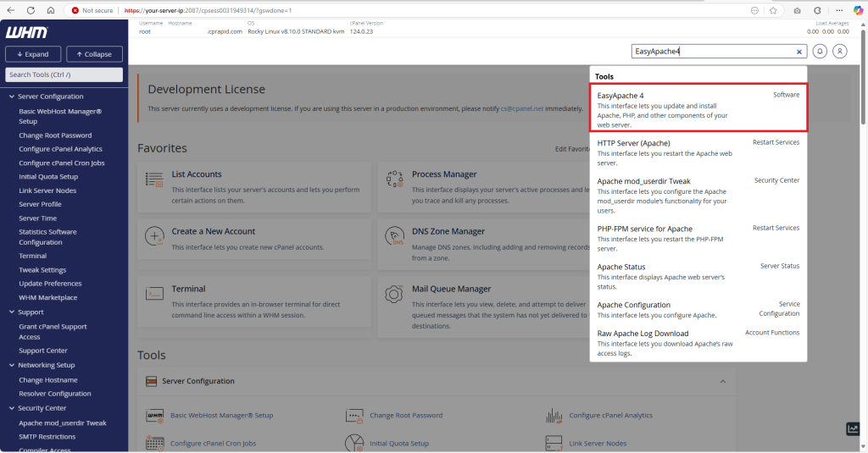
Task: Click the browser home icon
Action: coord(51,10)
